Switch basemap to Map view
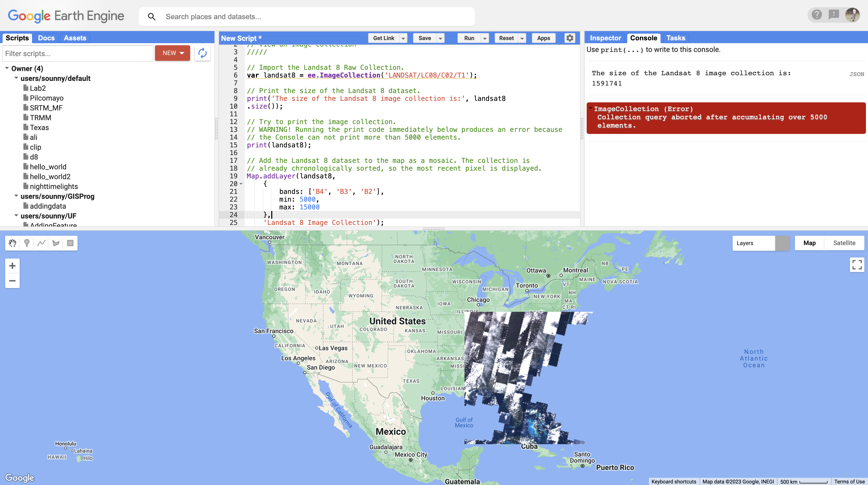Screen dimensions: 868x485 click(x=809, y=243)
